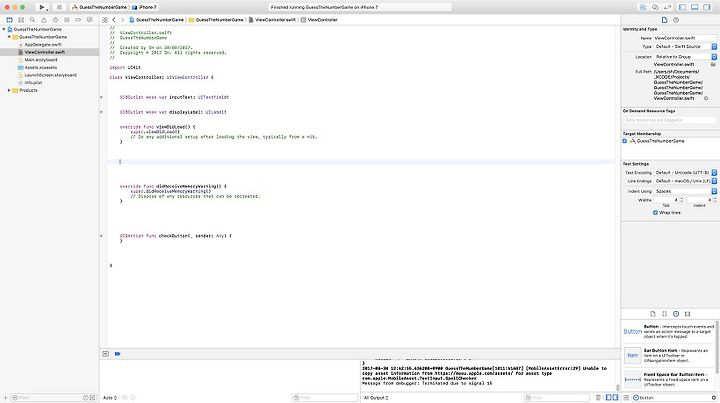Open the Find navigator magnifier icon
This screenshot has height=403, width=720.
[x=33, y=20]
